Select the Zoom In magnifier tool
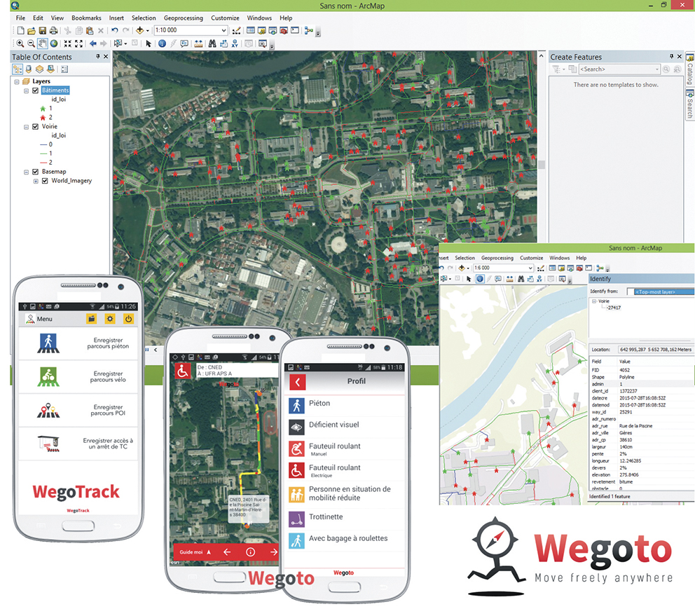 coord(20,43)
